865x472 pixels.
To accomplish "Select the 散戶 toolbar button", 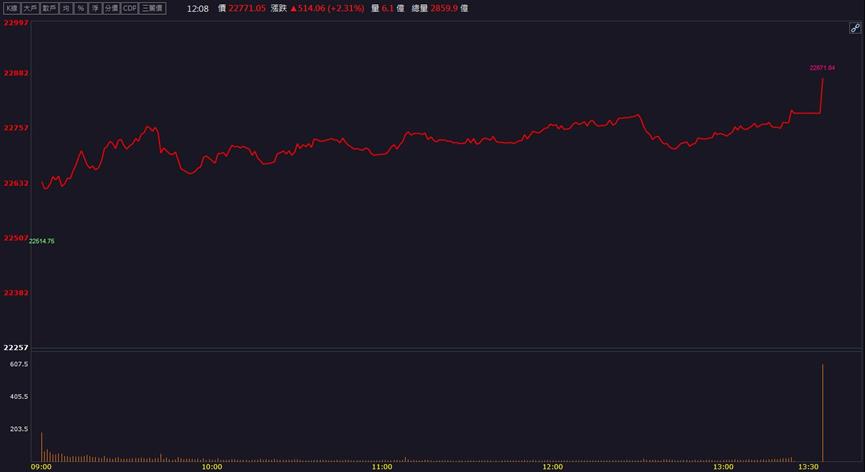I will pyautogui.click(x=49, y=8).
